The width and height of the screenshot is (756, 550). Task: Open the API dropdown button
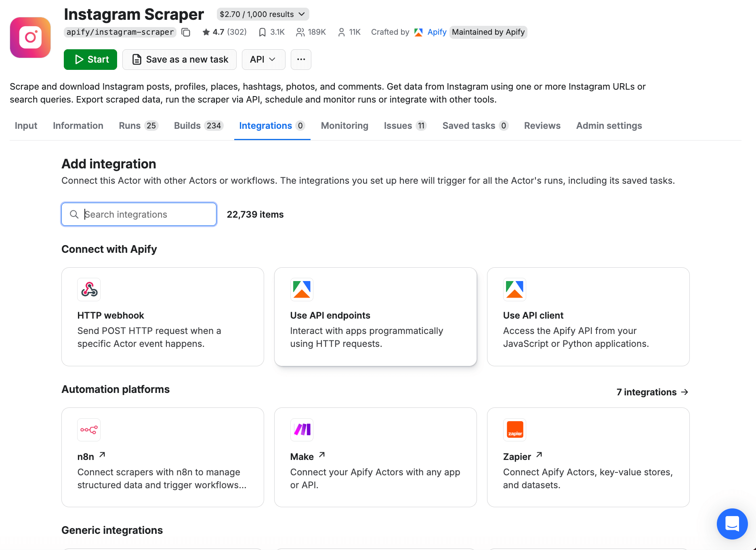point(263,59)
